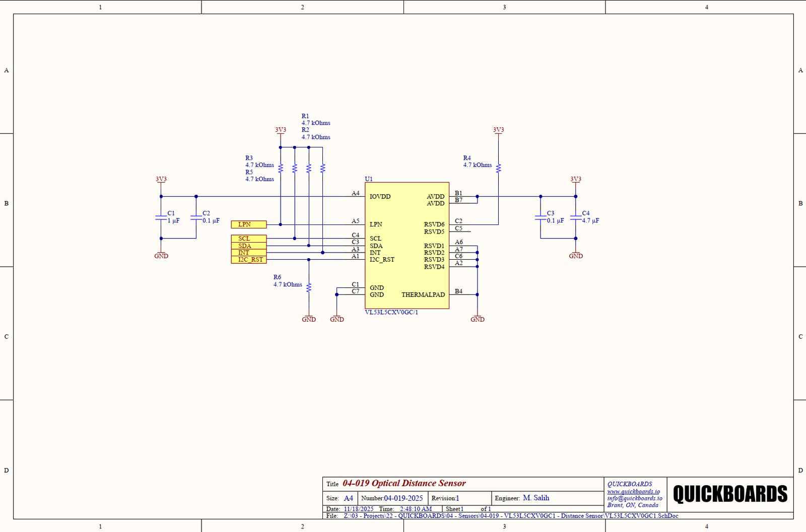This screenshot has width=806, height=532.
Task: Open the www.quickboards.io link
Action: (633, 491)
